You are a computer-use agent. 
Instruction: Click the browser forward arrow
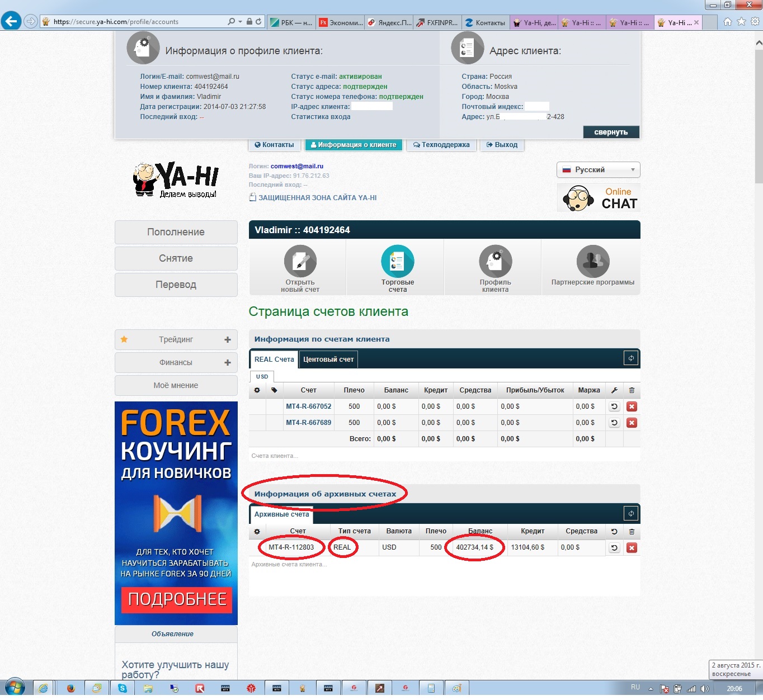[x=31, y=21]
